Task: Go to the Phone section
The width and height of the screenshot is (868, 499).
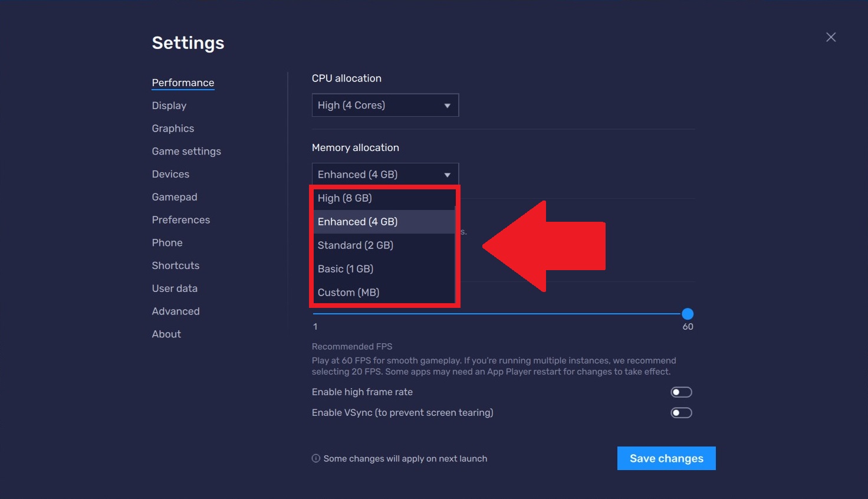Action: click(167, 242)
